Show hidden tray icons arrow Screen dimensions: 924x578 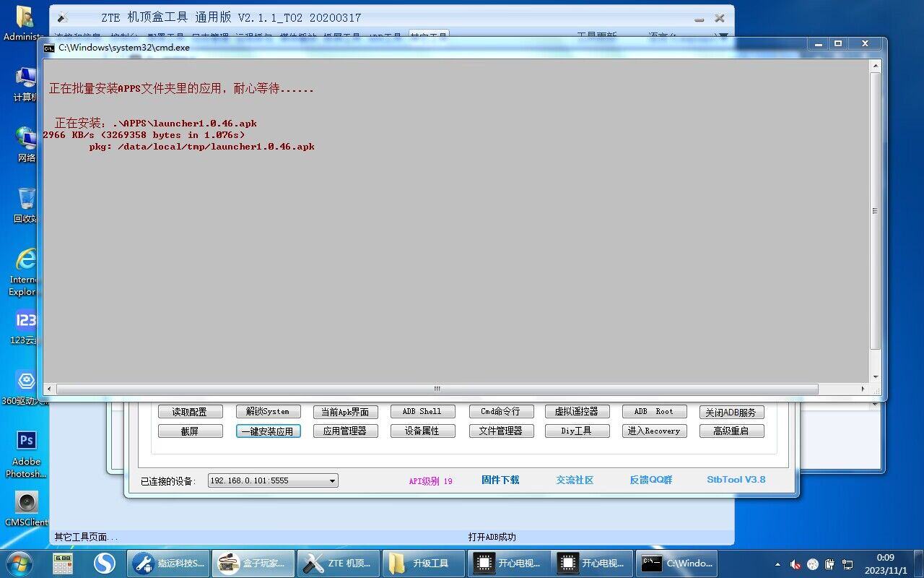click(x=777, y=564)
